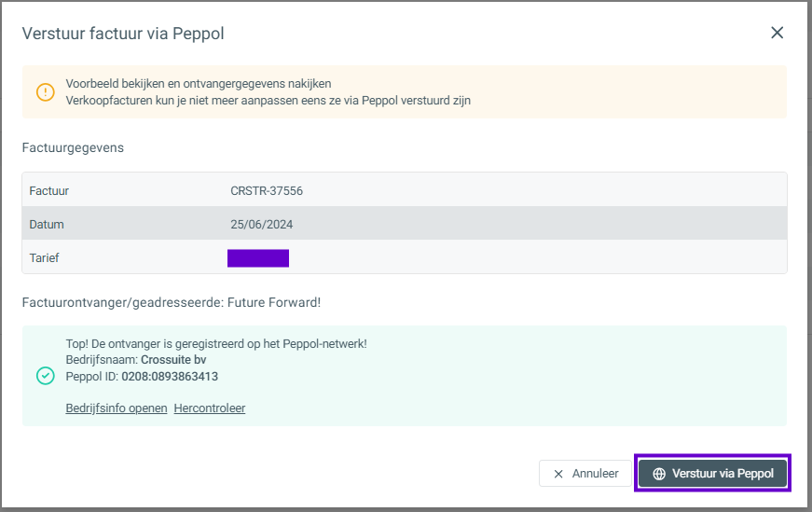Viewport: 812px width, 512px height.
Task: Click the Peppol ID number 0208:0893863413
Action: point(170,377)
